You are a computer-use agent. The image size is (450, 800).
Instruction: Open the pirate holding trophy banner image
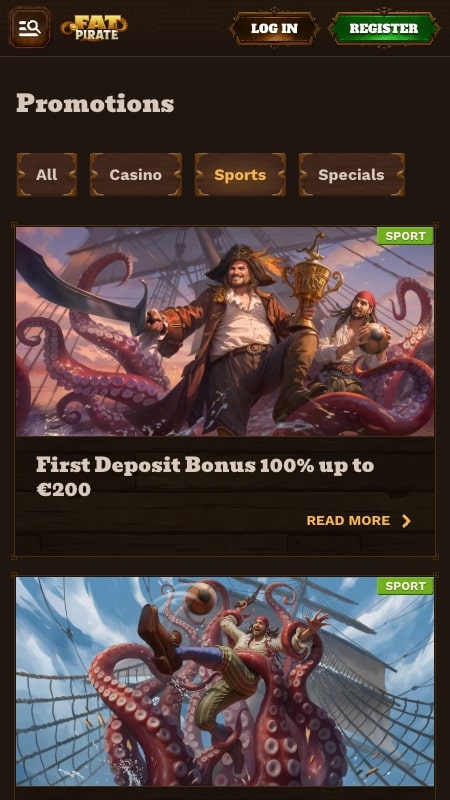[225, 332]
